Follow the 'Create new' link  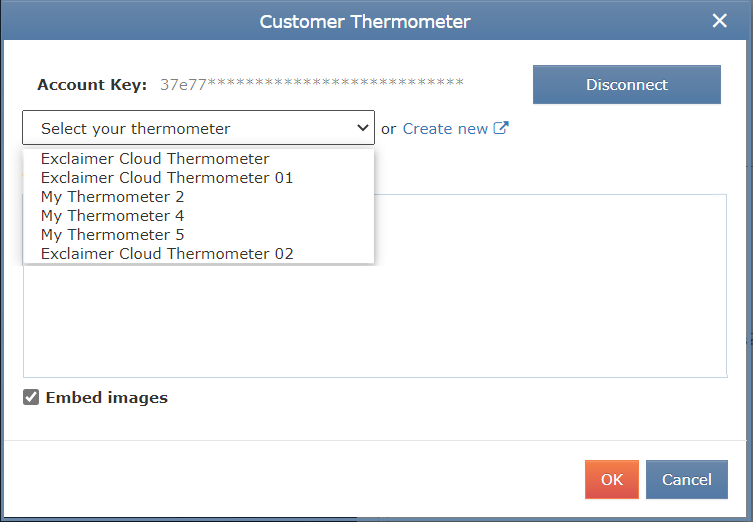click(445, 128)
